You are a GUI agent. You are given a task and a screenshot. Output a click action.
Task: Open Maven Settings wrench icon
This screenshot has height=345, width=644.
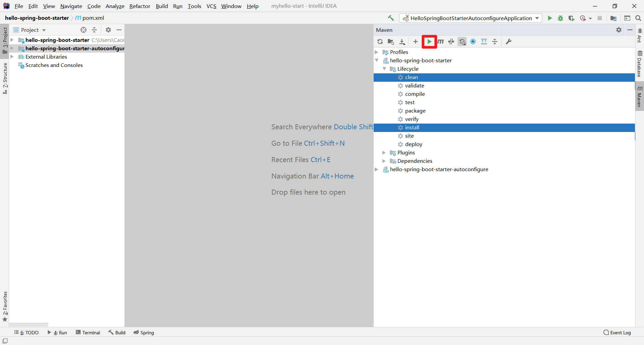point(509,42)
